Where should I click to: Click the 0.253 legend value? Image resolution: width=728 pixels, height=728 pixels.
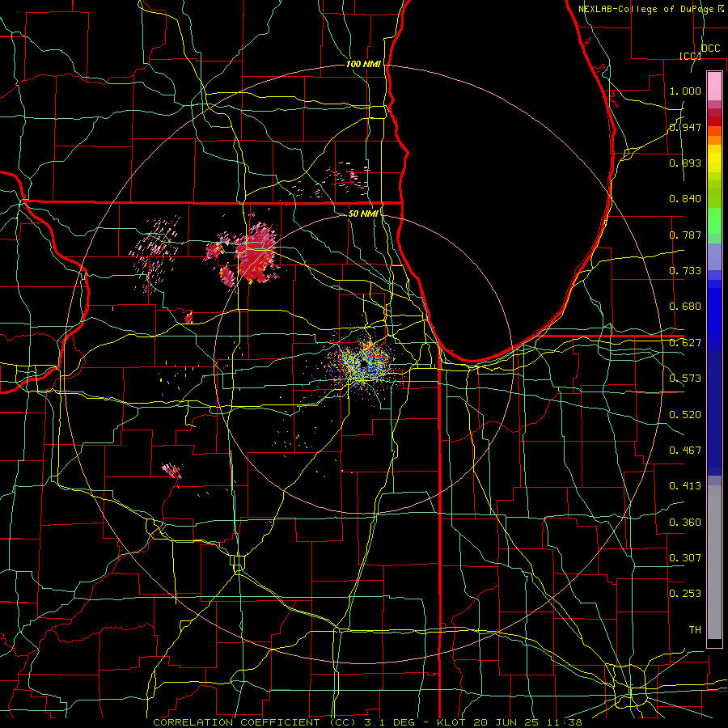pos(685,594)
